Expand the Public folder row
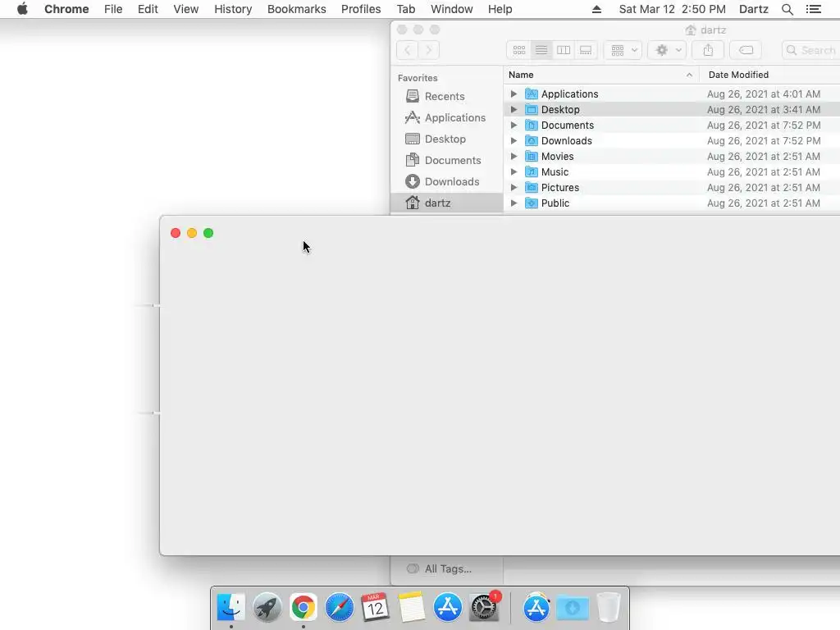The image size is (840, 630). point(514,203)
